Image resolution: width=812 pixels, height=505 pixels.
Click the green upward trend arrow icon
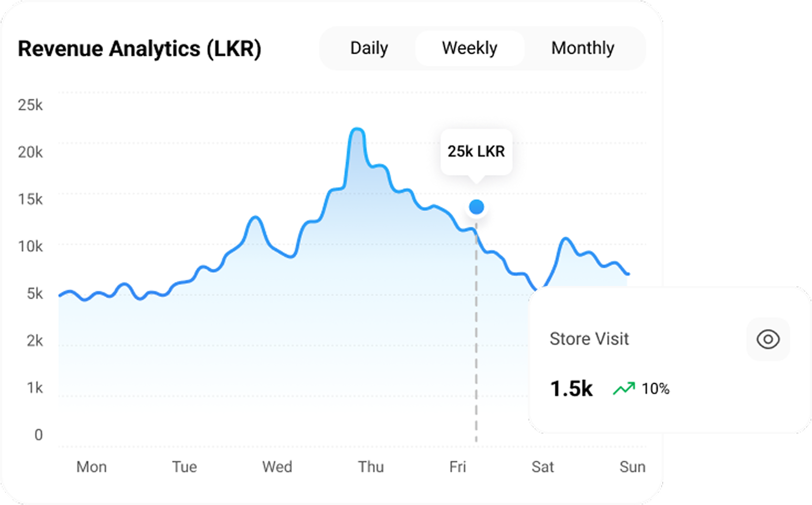[624, 388]
